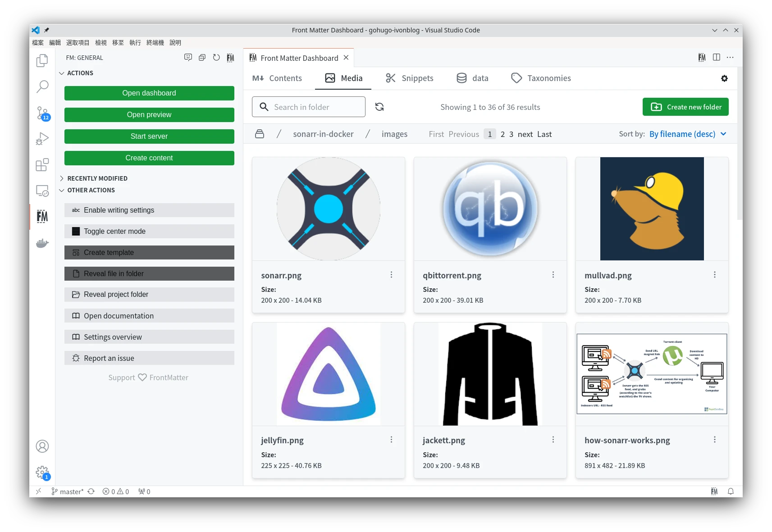Open the Docker view in activity bar
772x532 pixels.
tap(42, 243)
